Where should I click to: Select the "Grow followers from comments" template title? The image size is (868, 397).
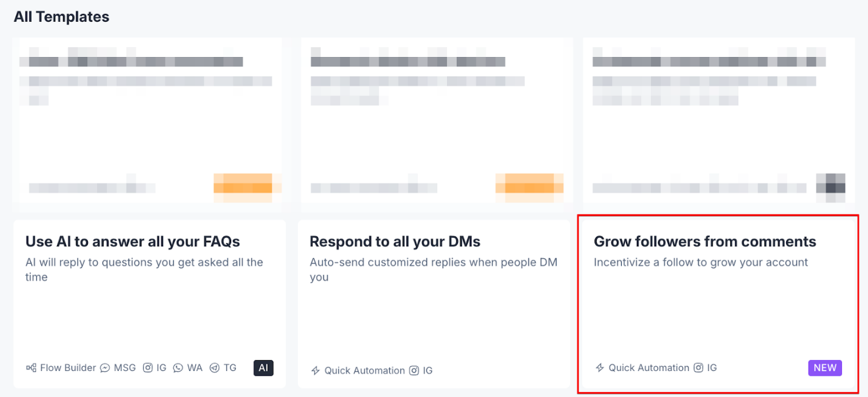705,242
